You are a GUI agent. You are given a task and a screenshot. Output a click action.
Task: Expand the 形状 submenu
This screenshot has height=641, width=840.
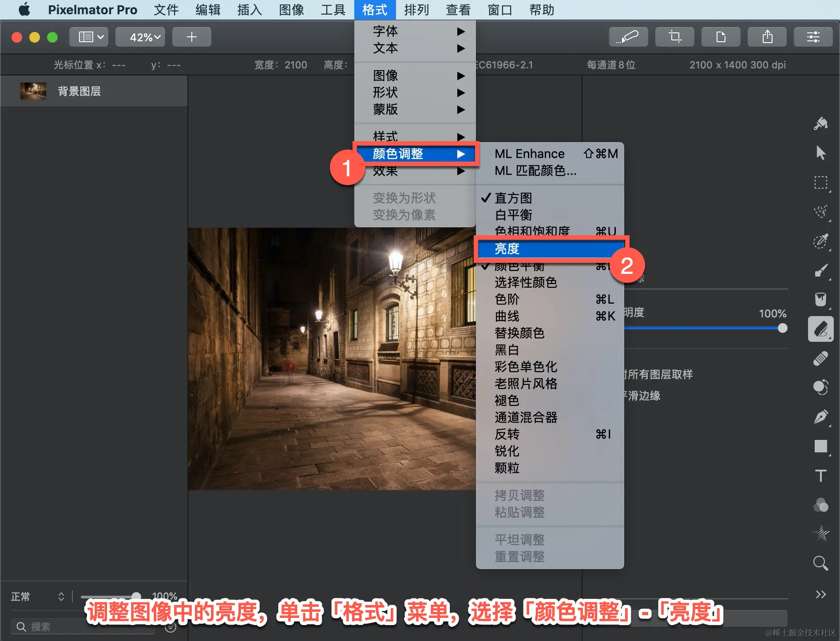[415, 92]
